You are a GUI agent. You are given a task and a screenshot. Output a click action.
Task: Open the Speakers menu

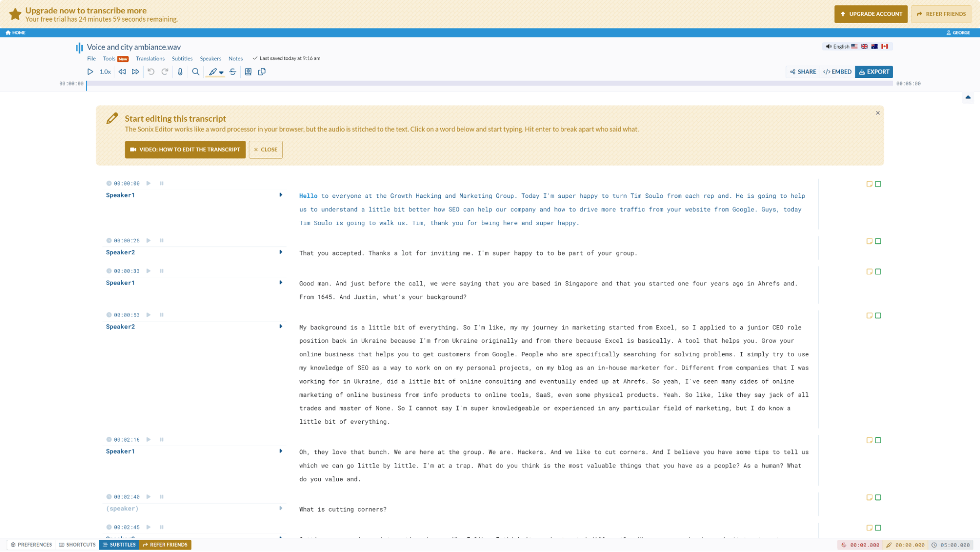point(210,58)
